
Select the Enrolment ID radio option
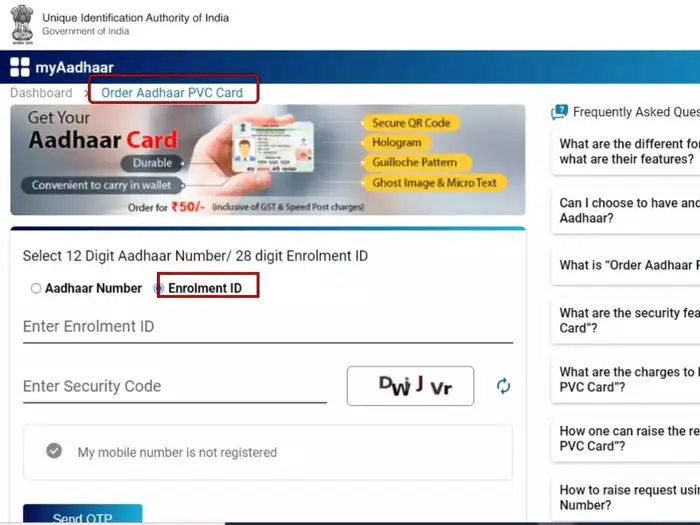point(158,288)
